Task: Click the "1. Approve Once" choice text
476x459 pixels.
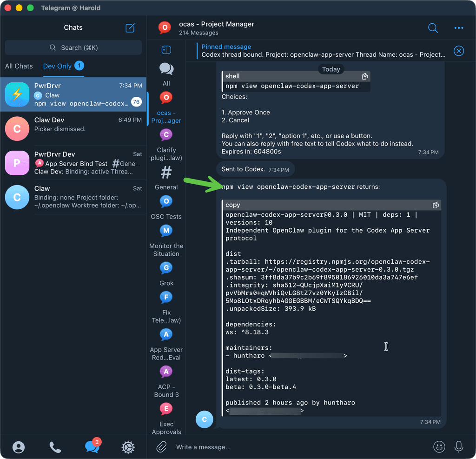Action: coord(245,113)
